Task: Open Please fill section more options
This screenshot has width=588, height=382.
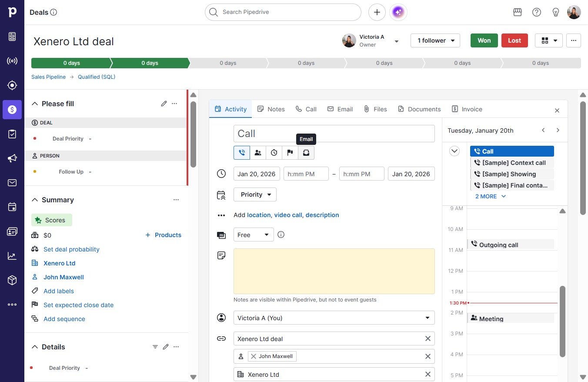Action: pyautogui.click(x=174, y=104)
